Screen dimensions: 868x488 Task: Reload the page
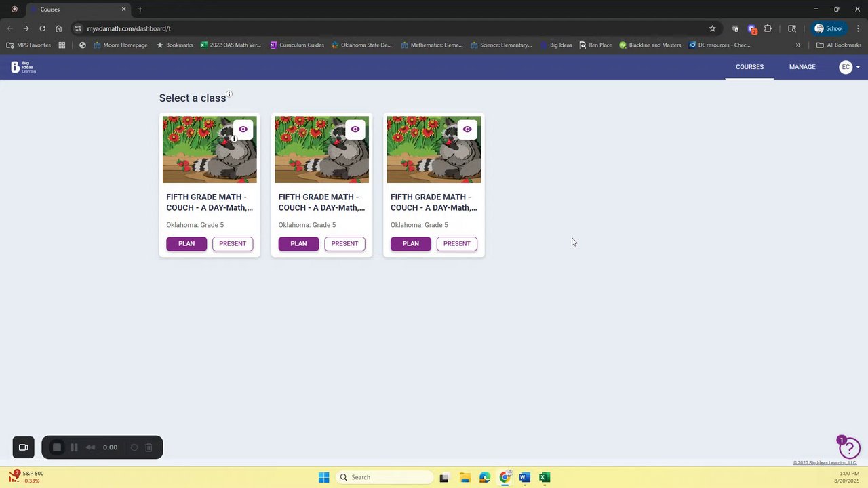point(42,28)
